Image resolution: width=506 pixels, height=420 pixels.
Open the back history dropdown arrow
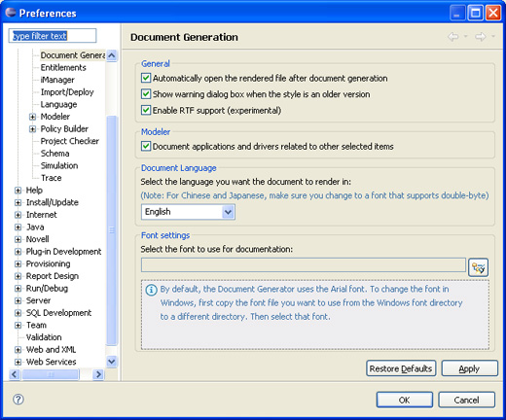coord(465,36)
